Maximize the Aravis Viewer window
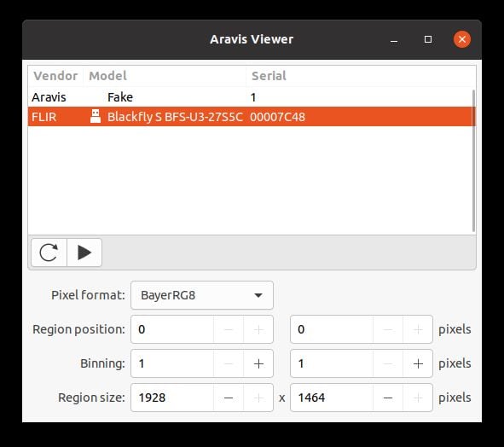 coord(428,39)
